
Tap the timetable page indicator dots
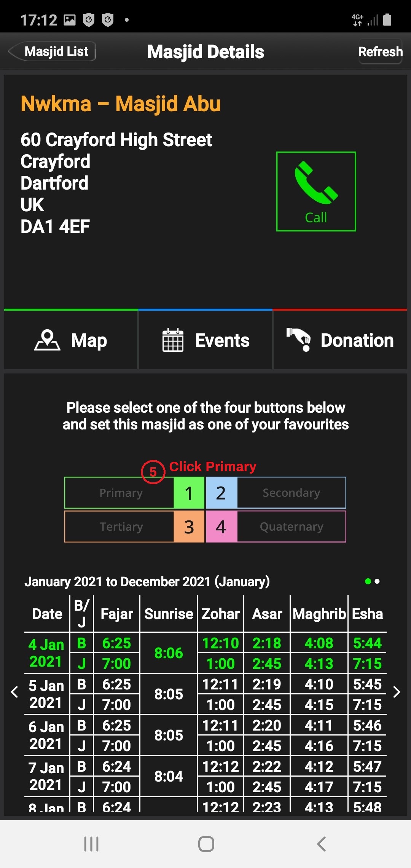(372, 581)
